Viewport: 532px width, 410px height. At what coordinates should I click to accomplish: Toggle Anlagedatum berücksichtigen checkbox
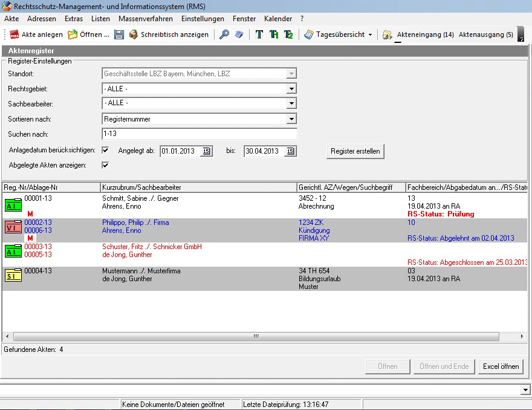(x=105, y=150)
